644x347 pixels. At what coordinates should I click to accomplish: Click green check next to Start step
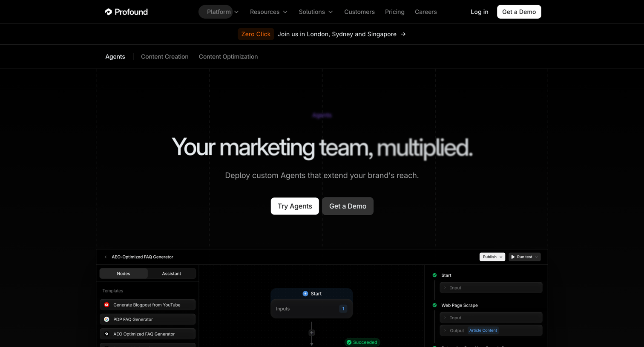tap(434, 275)
